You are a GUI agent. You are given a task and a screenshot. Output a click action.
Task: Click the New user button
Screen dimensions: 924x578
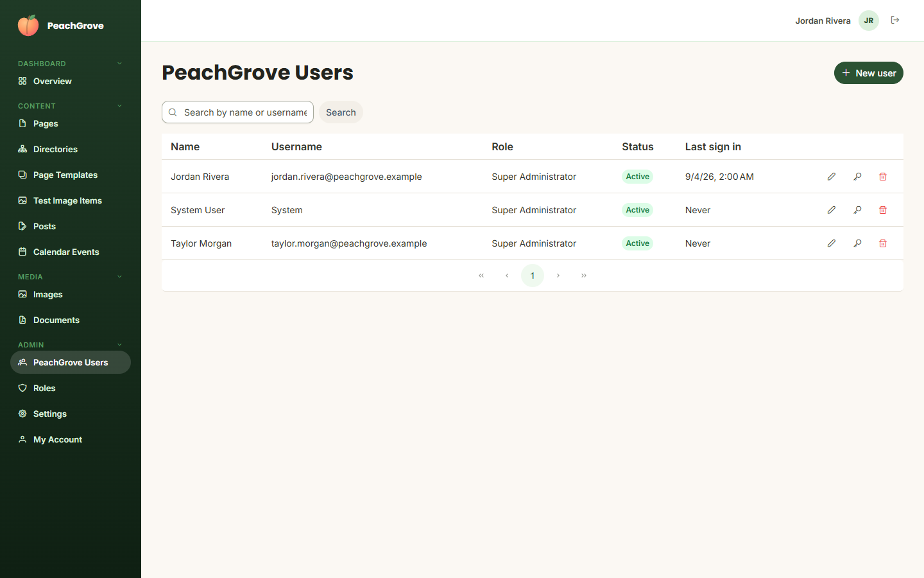[x=869, y=73]
